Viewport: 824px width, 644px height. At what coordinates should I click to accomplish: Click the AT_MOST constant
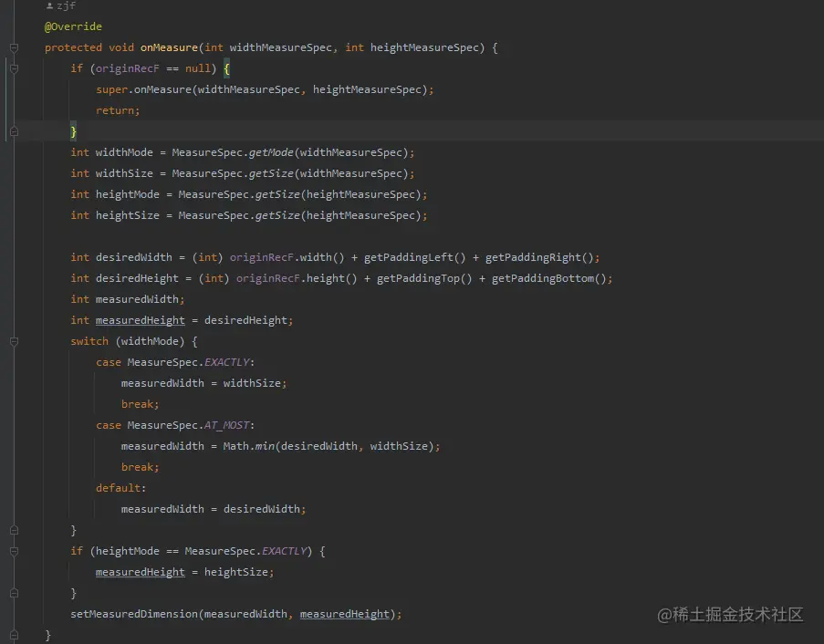[226, 425]
